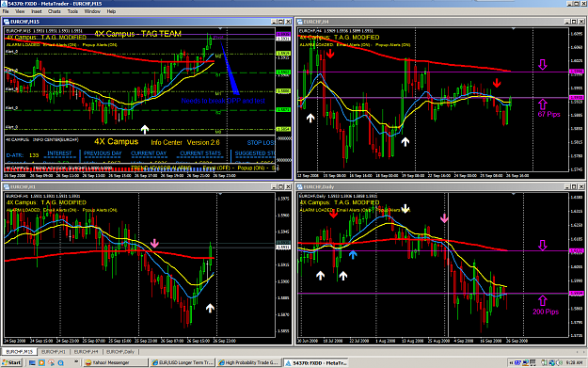Viewport: 588px width, 368px height.
Task: Click the 'INTEREST' column header
Action: click(x=59, y=153)
